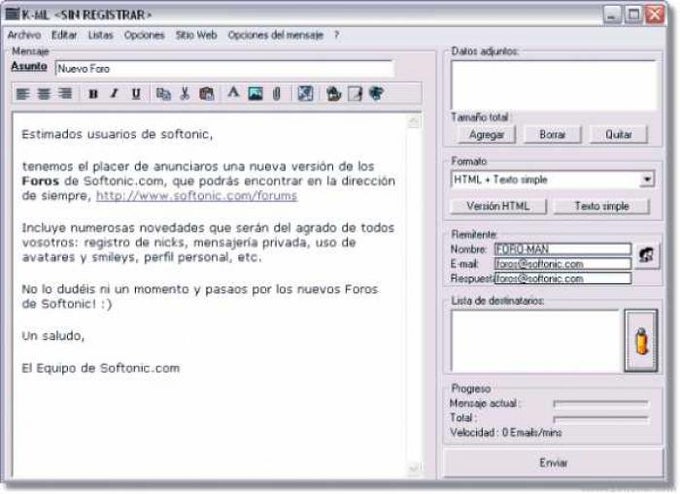Click the Quitar button
The height and width of the screenshot is (494, 680).
(618, 135)
